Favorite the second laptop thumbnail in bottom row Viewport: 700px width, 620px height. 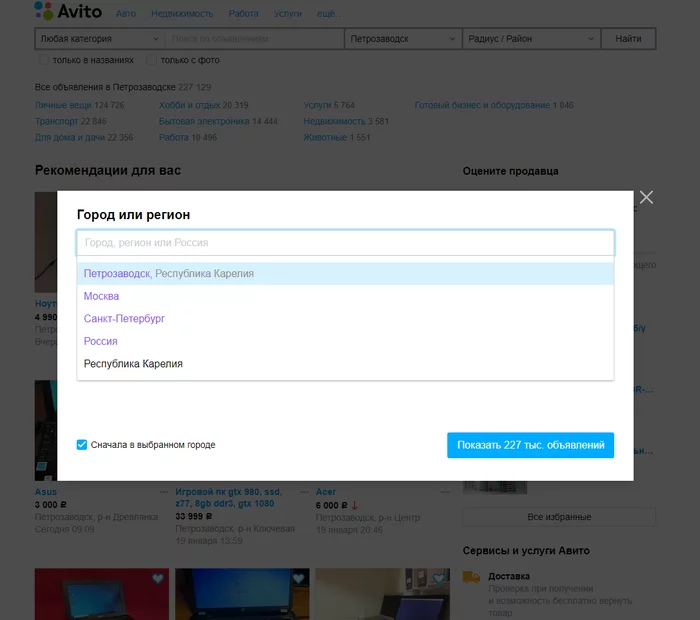tap(298, 578)
